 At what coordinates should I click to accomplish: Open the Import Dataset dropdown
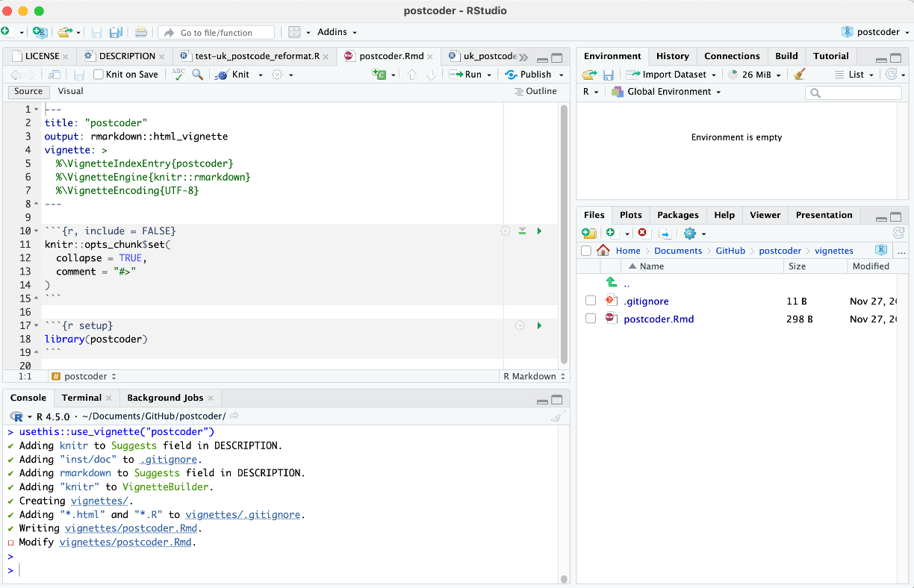coord(671,75)
